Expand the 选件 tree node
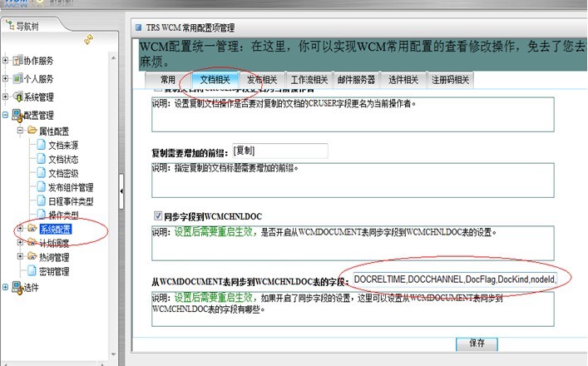The height and width of the screenshot is (366, 588). coord(5,287)
